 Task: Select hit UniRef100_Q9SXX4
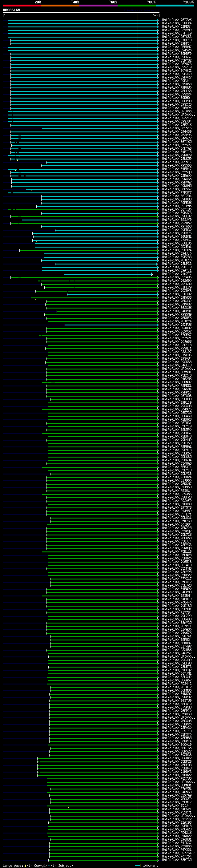[x=176, y=94]
